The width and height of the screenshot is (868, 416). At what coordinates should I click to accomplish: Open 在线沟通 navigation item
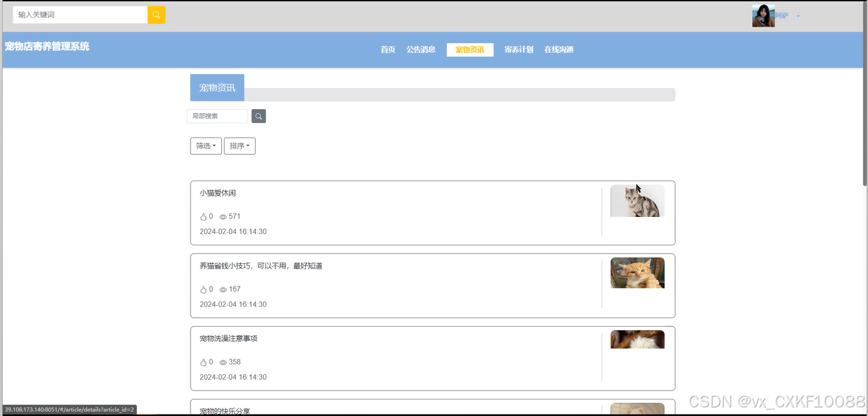559,50
